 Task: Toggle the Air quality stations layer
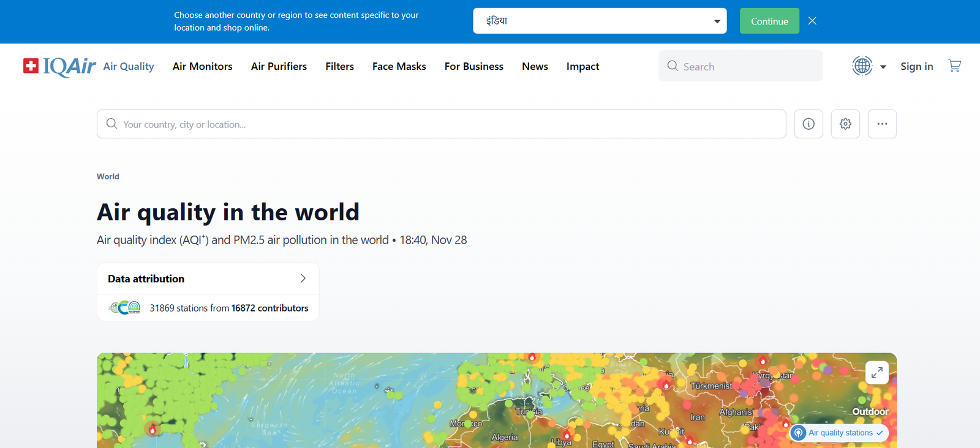point(839,433)
